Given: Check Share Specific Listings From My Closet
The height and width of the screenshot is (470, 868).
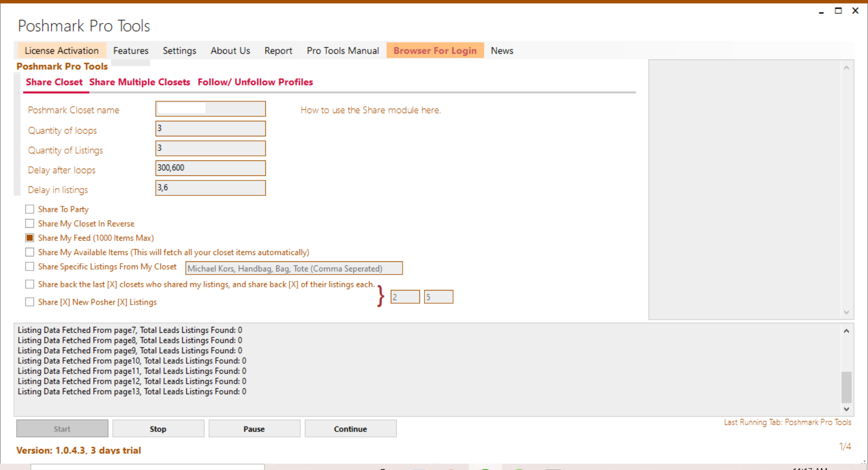Looking at the screenshot, I should pos(30,266).
